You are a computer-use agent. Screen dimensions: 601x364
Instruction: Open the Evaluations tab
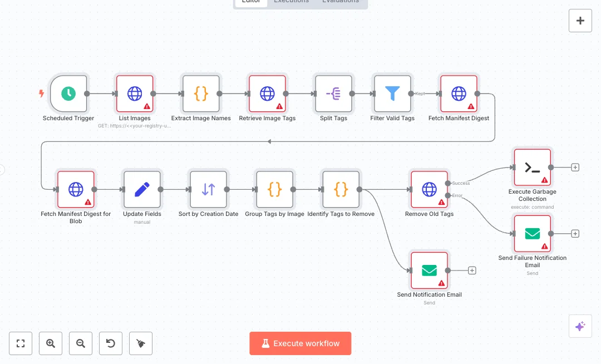coord(341,2)
